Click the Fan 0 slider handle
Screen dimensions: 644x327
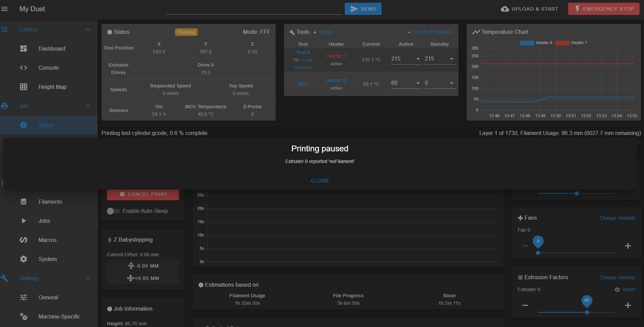click(x=538, y=253)
